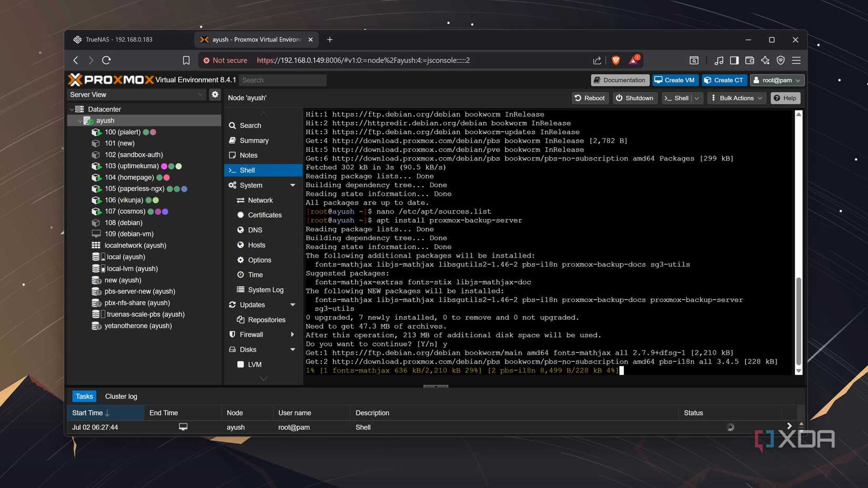Open the Notes panel icon
868x488 pixels.
(x=232, y=155)
